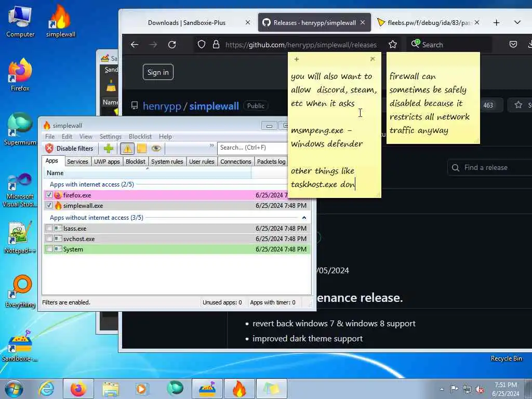Viewport: 532px width, 399px height.
Task: Click Firefox forward arrow
Action: pyautogui.click(x=153, y=45)
